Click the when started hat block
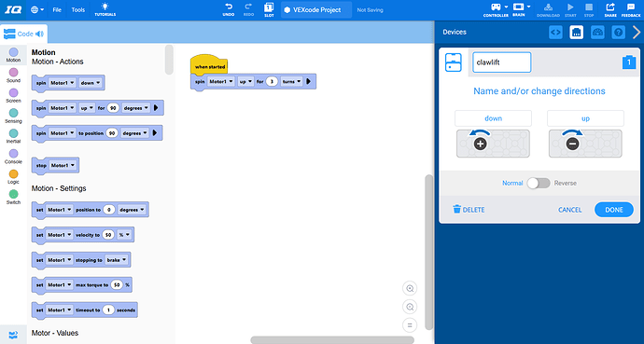This screenshot has width=644, height=344. click(x=209, y=64)
